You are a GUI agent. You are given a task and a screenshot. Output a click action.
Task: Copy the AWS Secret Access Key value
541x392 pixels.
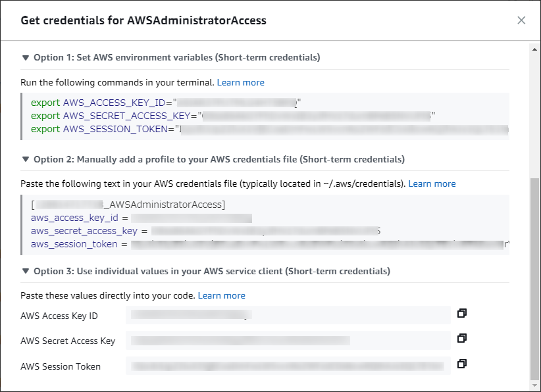click(461, 338)
